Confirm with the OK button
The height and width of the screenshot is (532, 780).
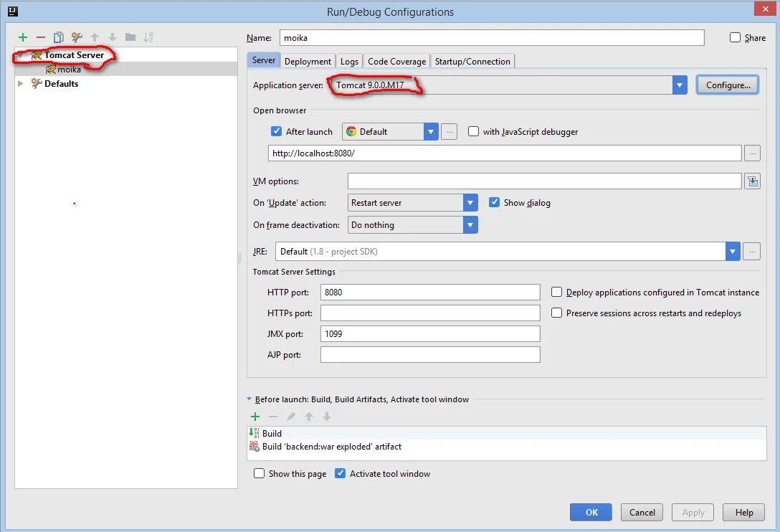[591, 512]
